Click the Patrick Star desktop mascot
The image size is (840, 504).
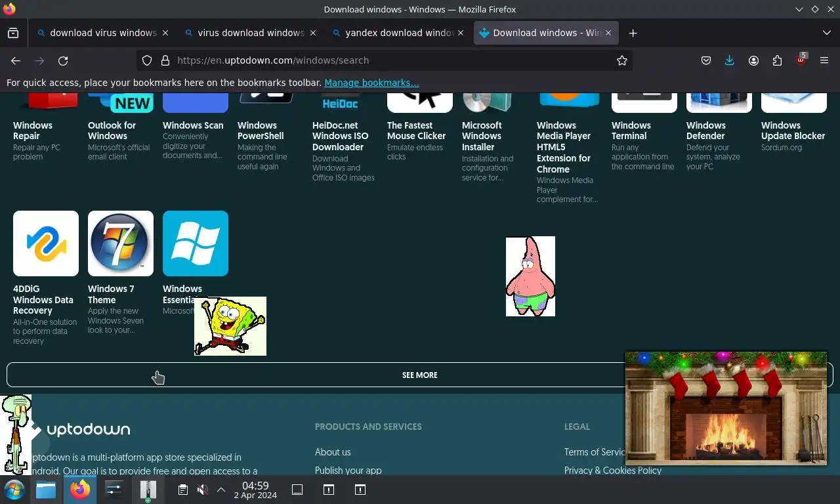click(530, 276)
